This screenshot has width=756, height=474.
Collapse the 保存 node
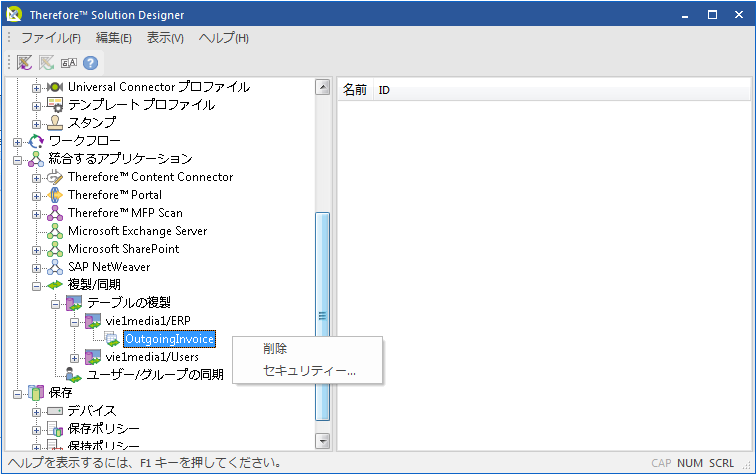tap(17, 394)
